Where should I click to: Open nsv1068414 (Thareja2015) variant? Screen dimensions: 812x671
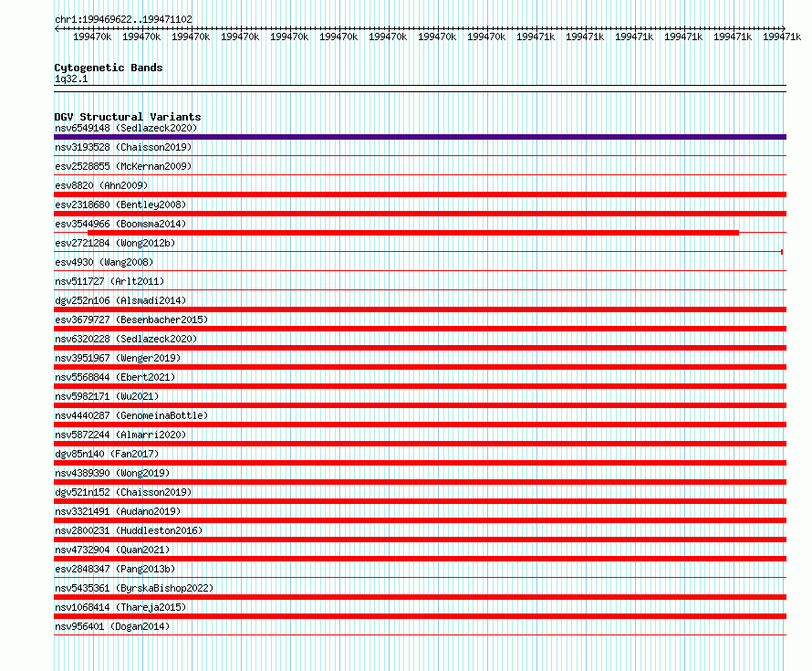[x=120, y=607]
